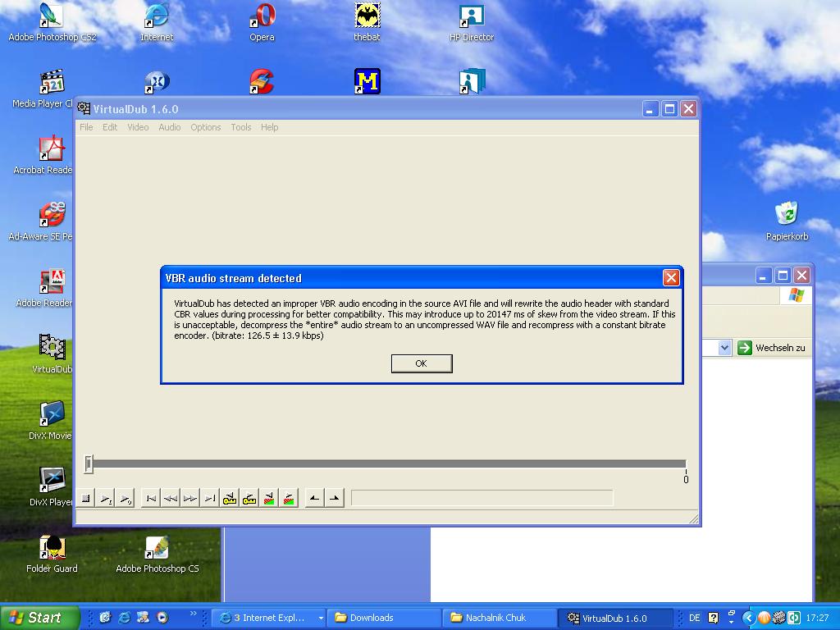The image size is (840, 630).
Task: Open the Video menu in VirtualDub
Action: point(138,127)
